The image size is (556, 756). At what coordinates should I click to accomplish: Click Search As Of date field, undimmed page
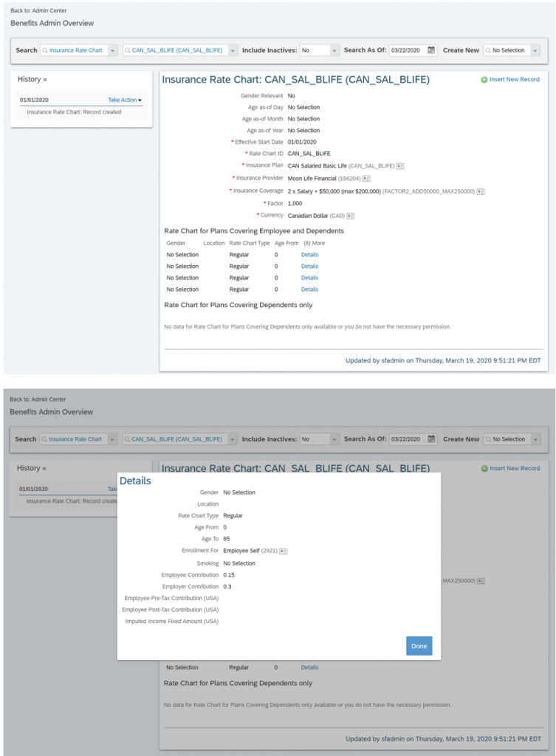408,50
